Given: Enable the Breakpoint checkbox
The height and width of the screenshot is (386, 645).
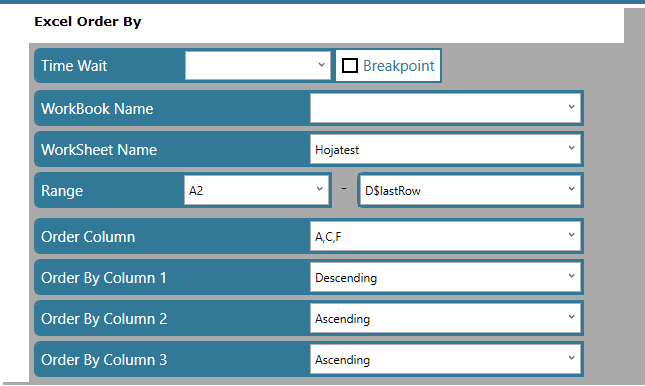Looking at the screenshot, I should [x=350, y=66].
